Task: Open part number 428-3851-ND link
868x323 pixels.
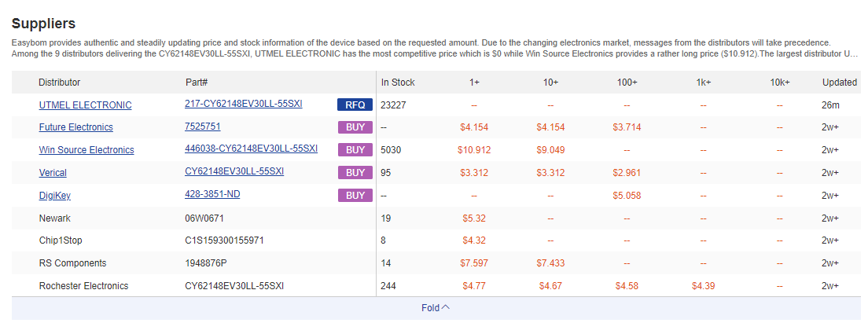Action: pyautogui.click(x=212, y=194)
